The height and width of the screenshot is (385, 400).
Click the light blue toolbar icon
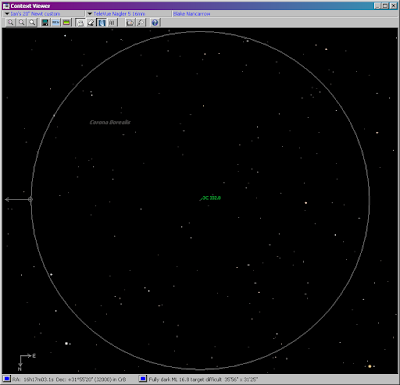point(56,22)
